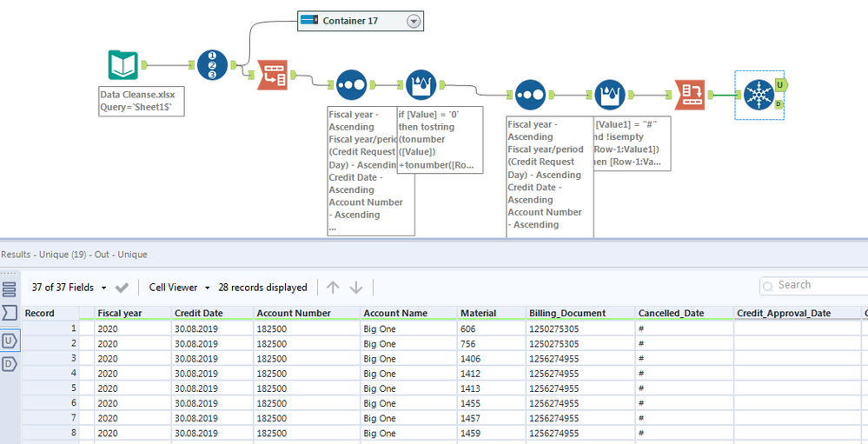Go to previous record with up arrow

click(x=333, y=288)
